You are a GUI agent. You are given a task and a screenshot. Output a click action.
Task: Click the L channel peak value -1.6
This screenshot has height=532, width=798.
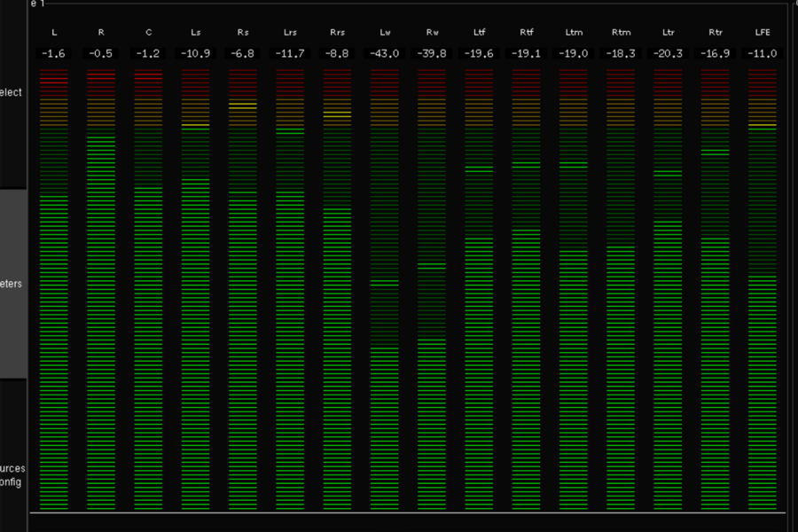(54, 54)
